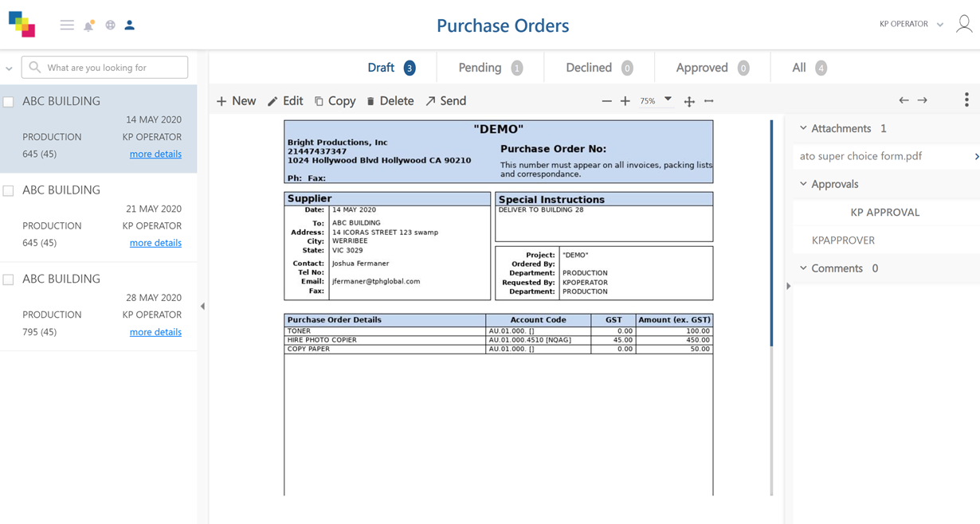This screenshot has width=980, height=524.
Task: Click the notifications bell icon
Action: [x=88, y=25]
